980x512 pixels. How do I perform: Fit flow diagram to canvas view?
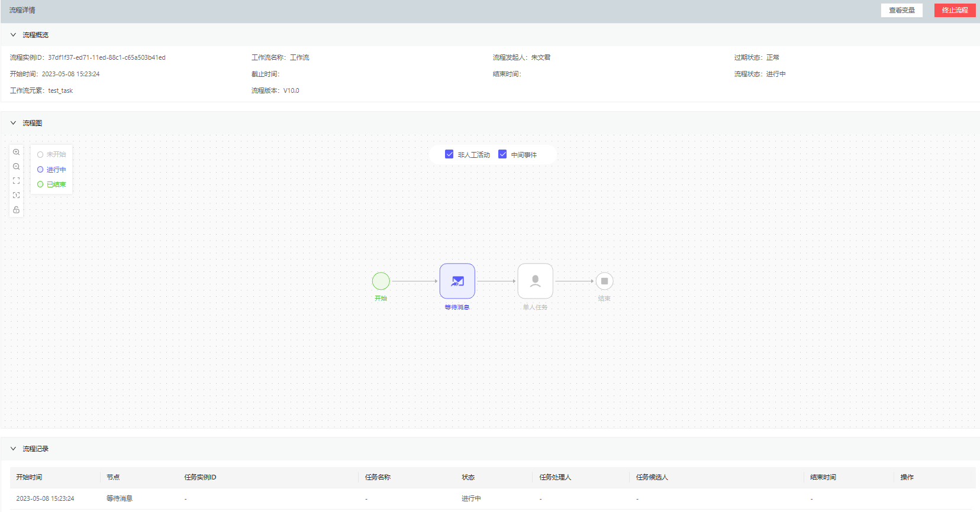click(x=17, y=181)
